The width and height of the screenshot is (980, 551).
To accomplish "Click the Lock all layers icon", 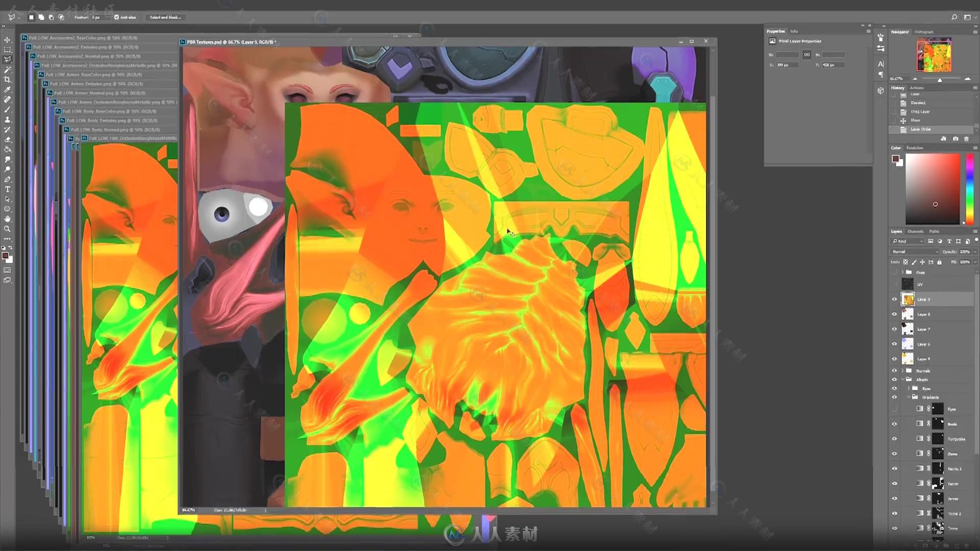I will pyautogui.click(x=939, y=262).
